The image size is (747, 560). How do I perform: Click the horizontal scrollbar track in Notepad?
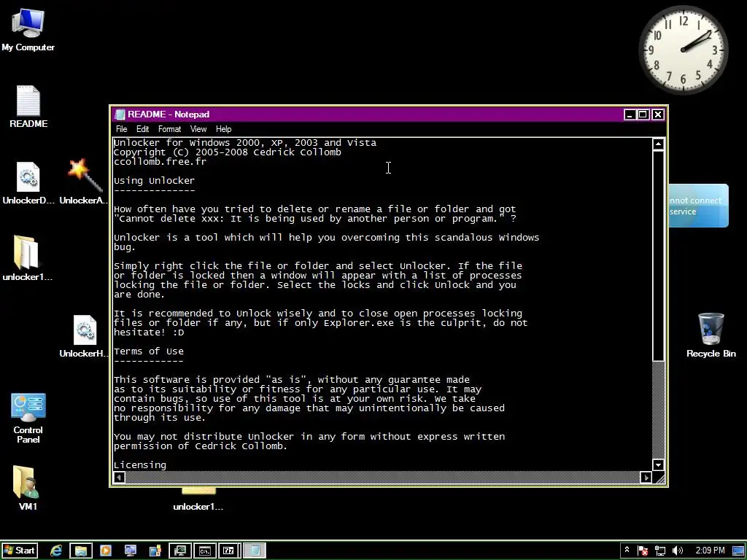click(382, 477)
